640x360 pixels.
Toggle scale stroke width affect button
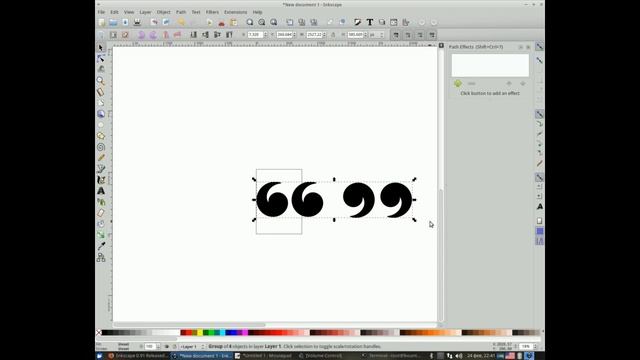(x=396, y=35)
